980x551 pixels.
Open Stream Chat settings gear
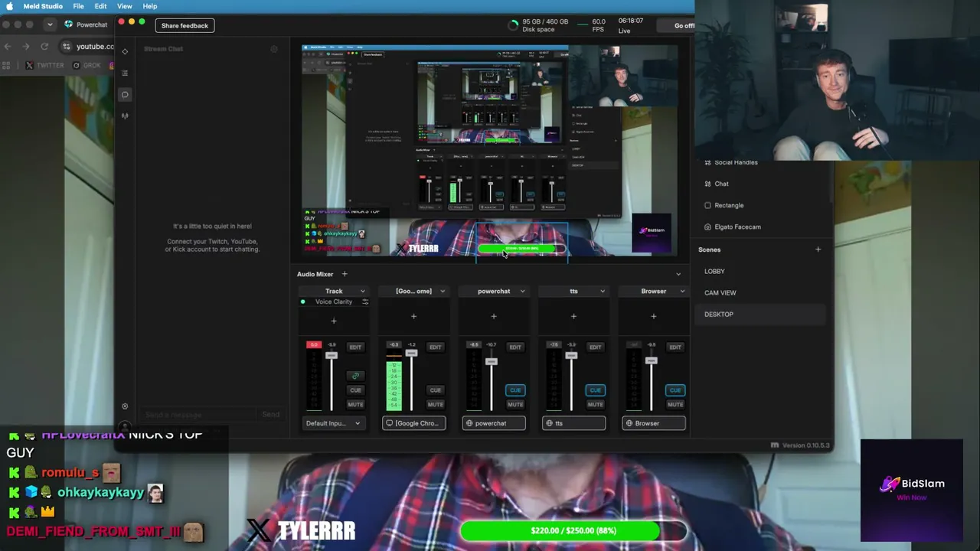(x=274, y=49)
